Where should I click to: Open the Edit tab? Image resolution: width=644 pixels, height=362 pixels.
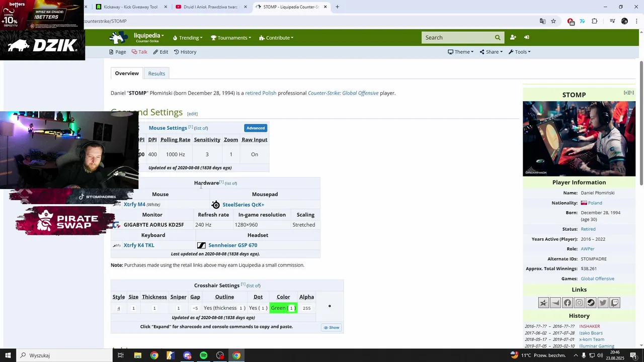pos(160,52)
